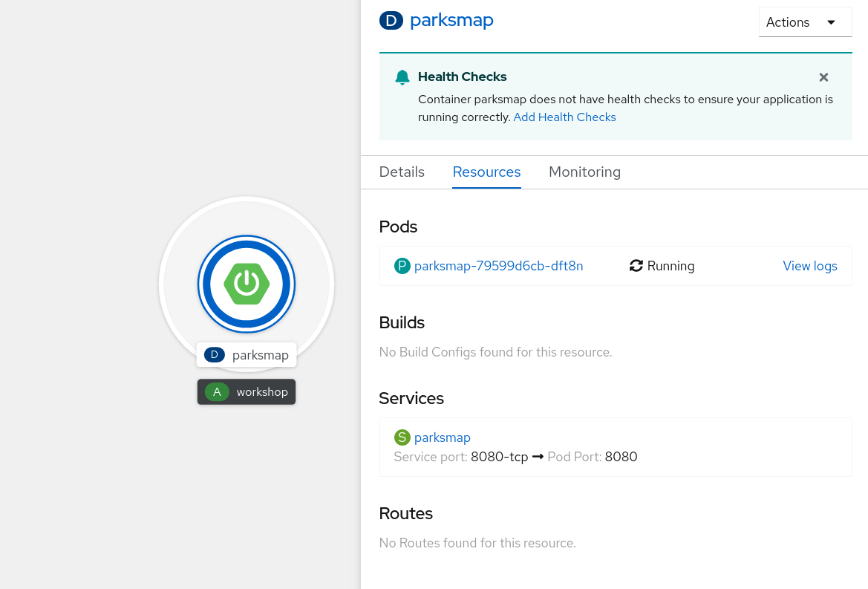Open the Actions dropdown menu

[x=805, y=22]
